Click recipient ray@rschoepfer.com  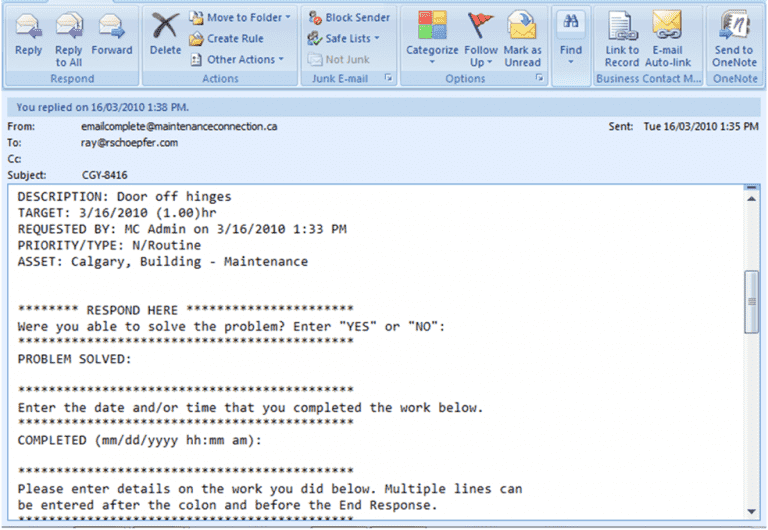tap(129, 143)
